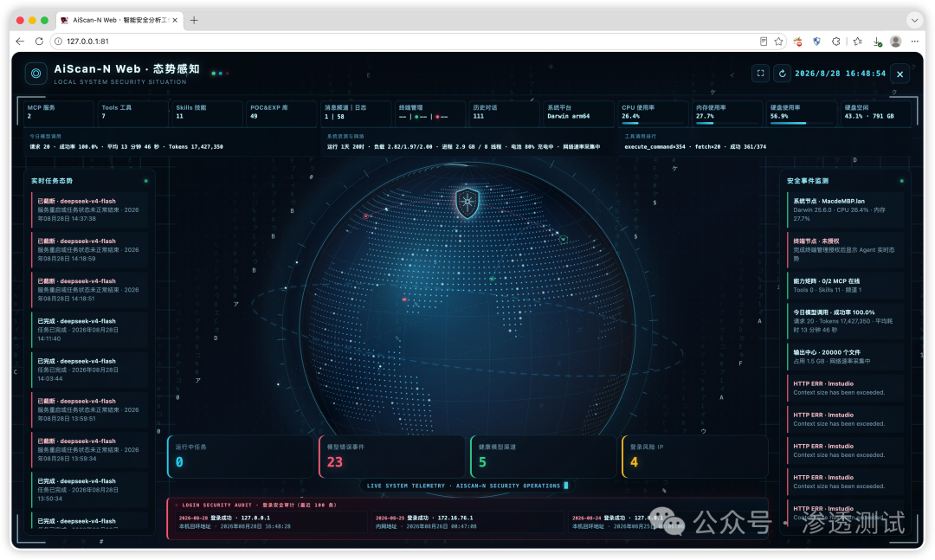Open a new browser tab
This screenshot has height=560, width=935.
[194, 20]
